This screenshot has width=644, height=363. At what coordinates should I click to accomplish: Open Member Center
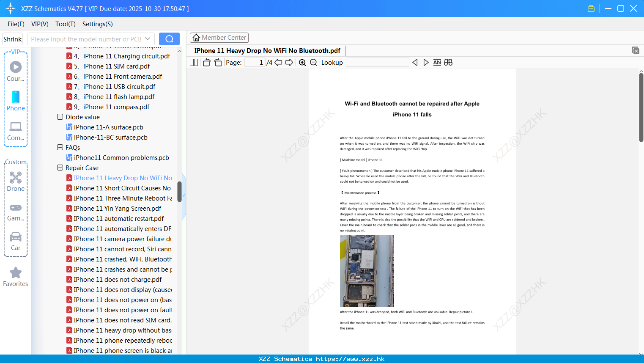[219, 38]
